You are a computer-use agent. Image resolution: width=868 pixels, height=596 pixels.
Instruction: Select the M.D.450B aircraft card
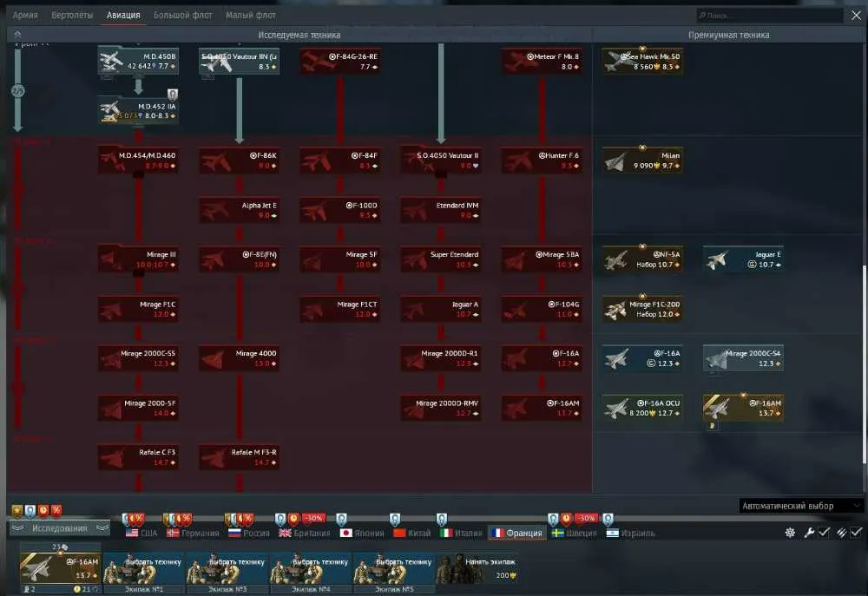click(138, 61)
